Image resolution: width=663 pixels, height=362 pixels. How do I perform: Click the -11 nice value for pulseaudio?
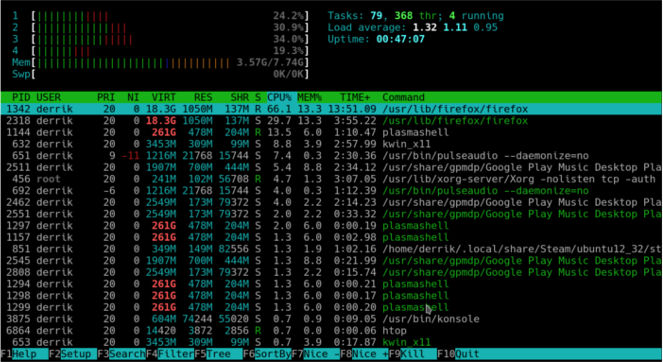[x=130, y=156]
